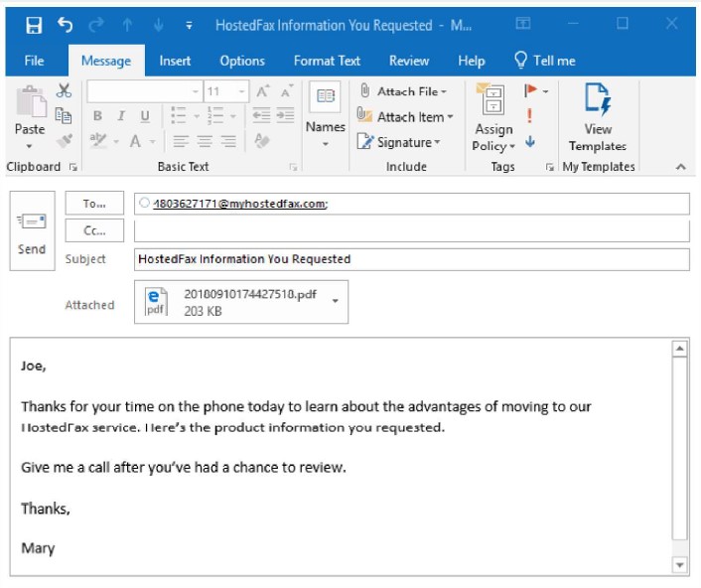
Task: Open the font color dropdown arrow
Action: point(153,142)
